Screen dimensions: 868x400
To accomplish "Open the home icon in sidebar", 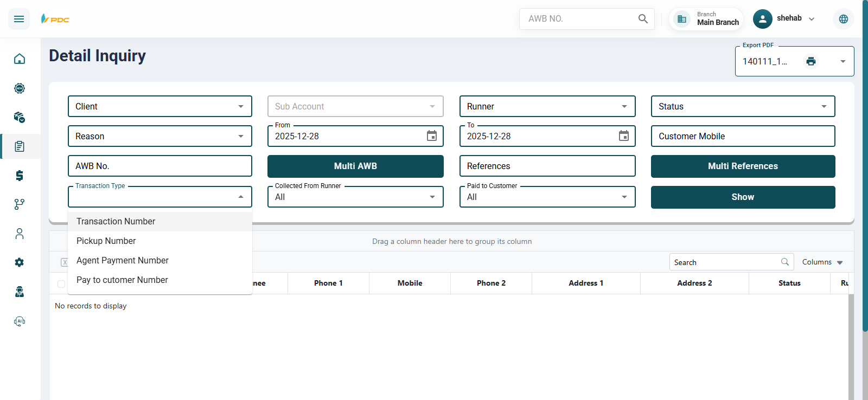I will (20, 59).
